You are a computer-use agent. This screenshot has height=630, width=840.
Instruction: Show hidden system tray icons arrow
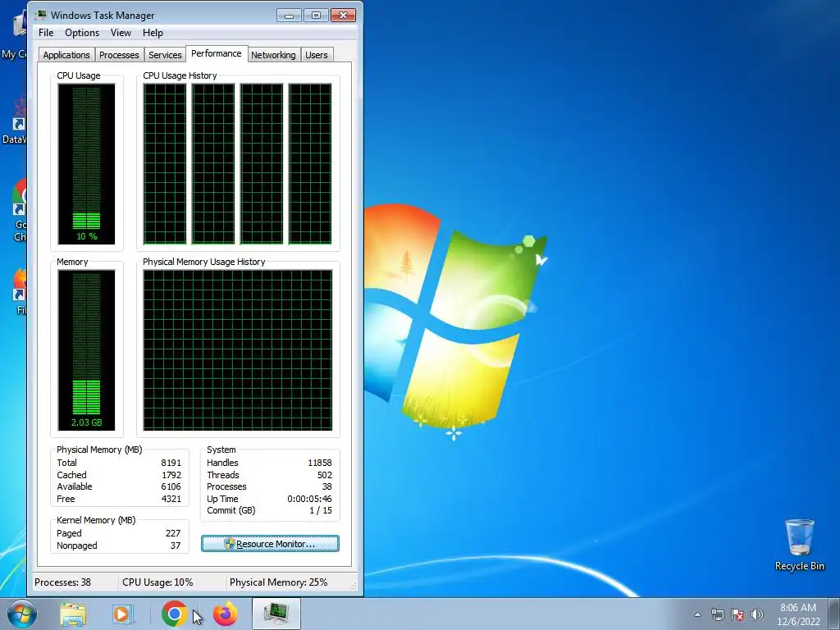point(697,614)
